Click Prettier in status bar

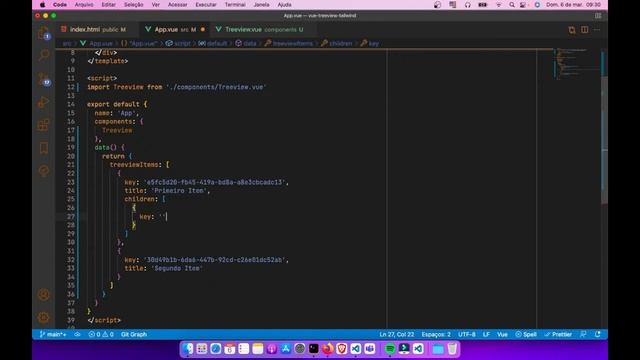tap(558, 334)
